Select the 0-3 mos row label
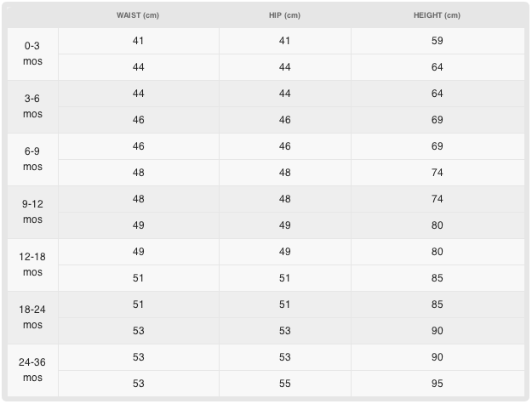 click(x=32, y=54)
